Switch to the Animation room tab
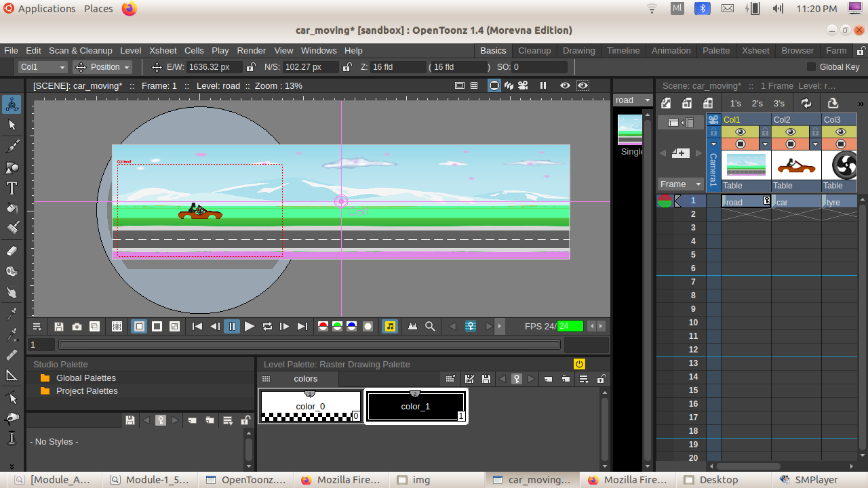868x488 pixels. pos(671,50)
